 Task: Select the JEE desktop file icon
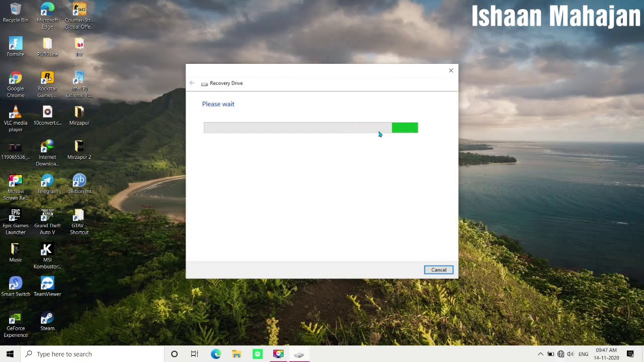(79, 47)
